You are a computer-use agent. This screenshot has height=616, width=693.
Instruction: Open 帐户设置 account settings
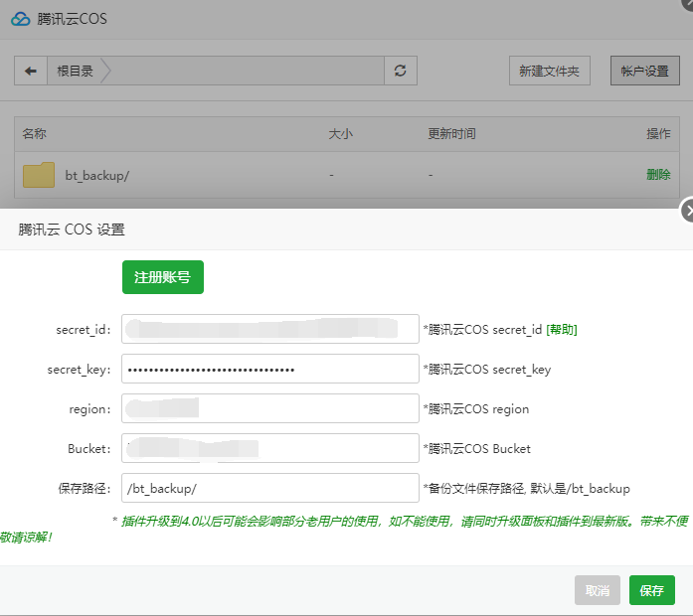tap(644, 71)
